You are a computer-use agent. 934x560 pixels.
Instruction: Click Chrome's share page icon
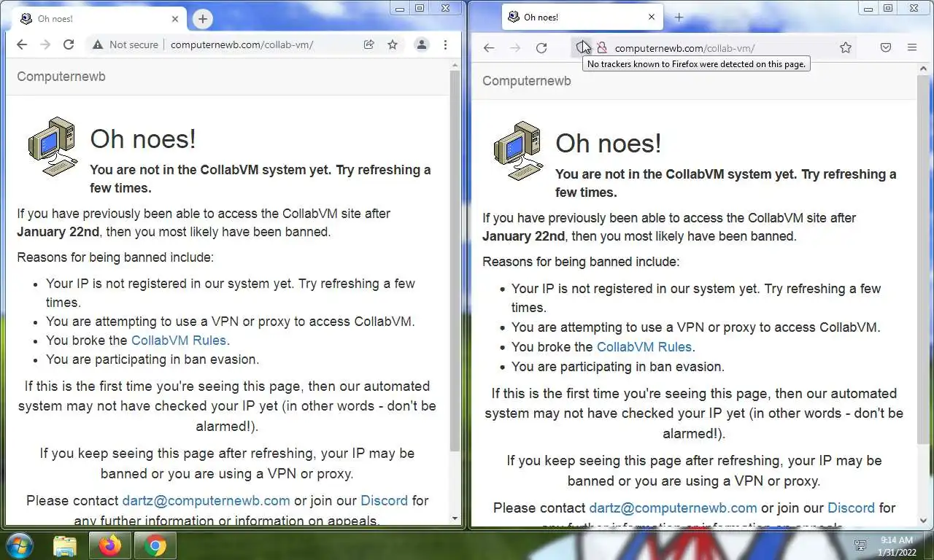(x=369, y=44)
